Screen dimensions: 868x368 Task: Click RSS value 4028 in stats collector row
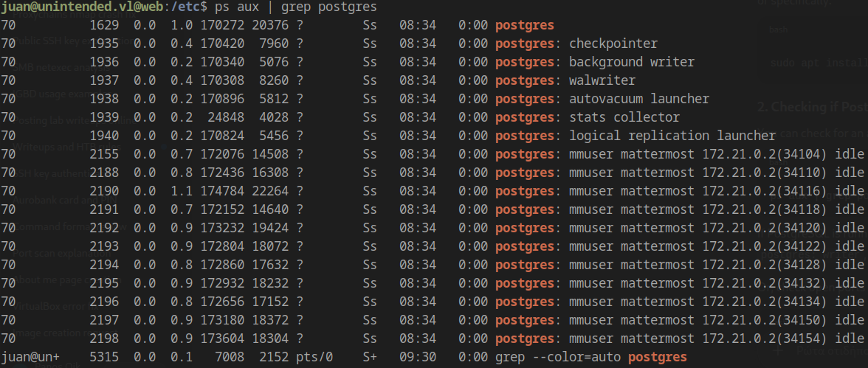click(274, 117)
